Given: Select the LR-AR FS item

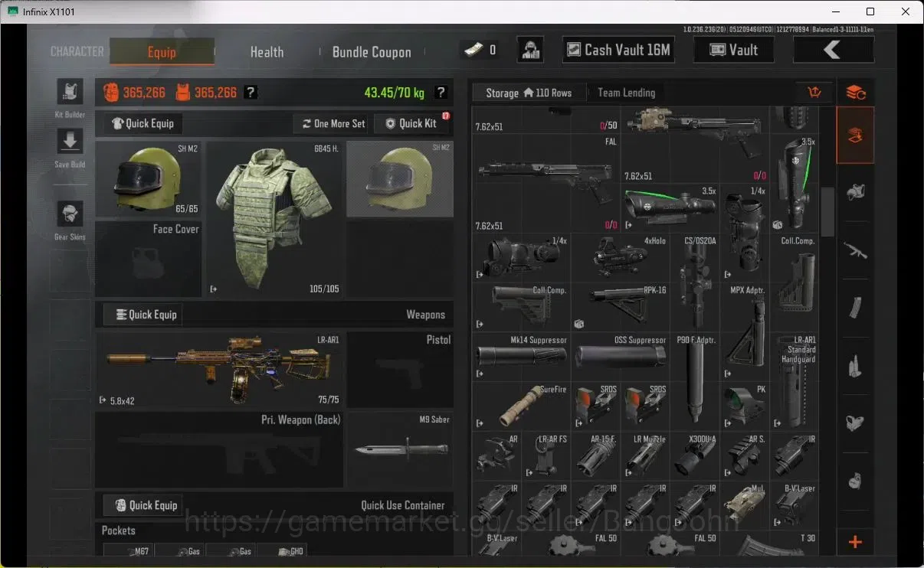Looking at the screenshot, I should click(546, 455).
